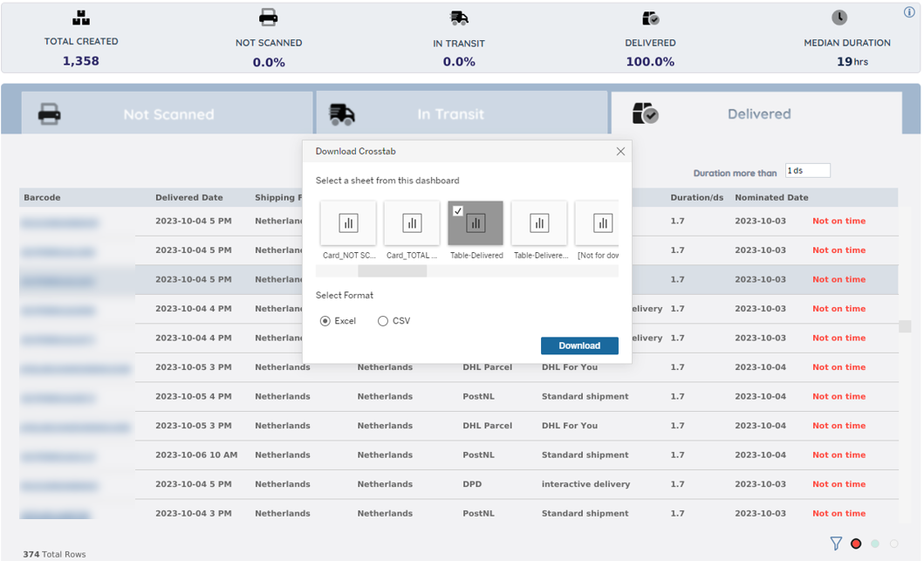Click the Download button
The width and height of the screenshot is (924, 561).
pyautogui.click(x=580, y=345)
